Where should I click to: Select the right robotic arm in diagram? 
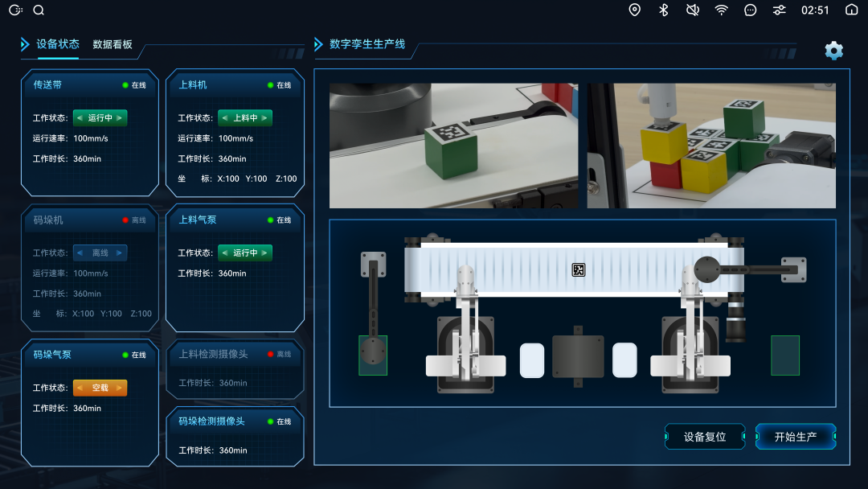click(690, 329)
